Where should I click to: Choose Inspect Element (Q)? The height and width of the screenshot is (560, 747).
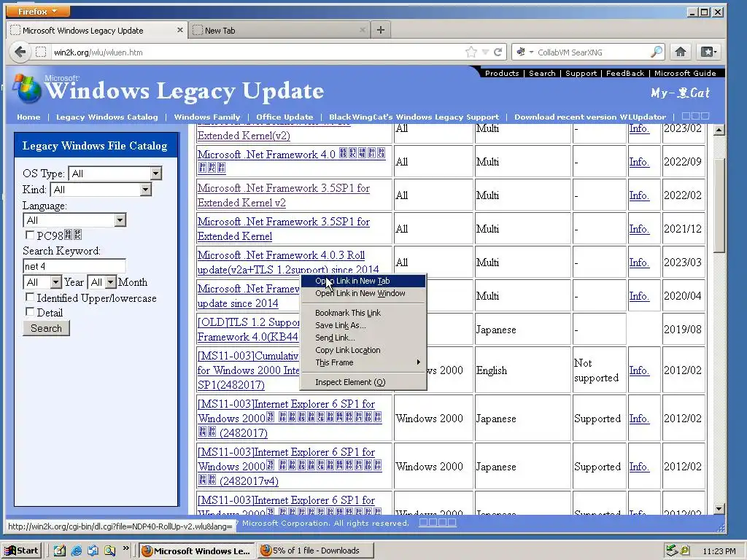(x=363, y=382)
